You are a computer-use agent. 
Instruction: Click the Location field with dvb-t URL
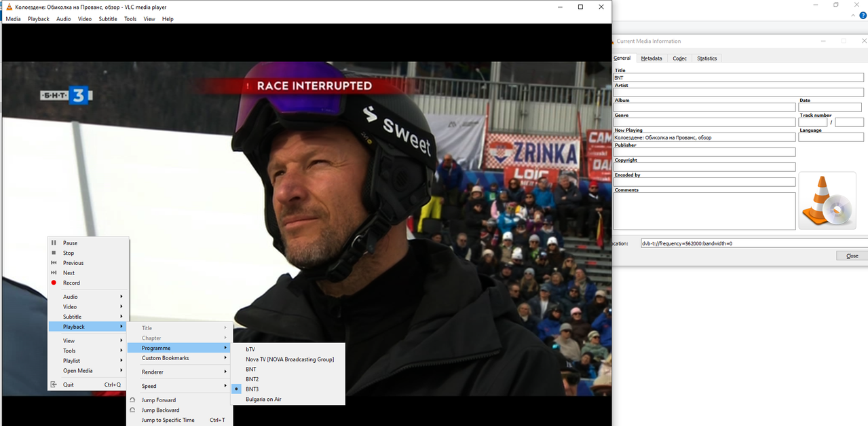(754, 243)
